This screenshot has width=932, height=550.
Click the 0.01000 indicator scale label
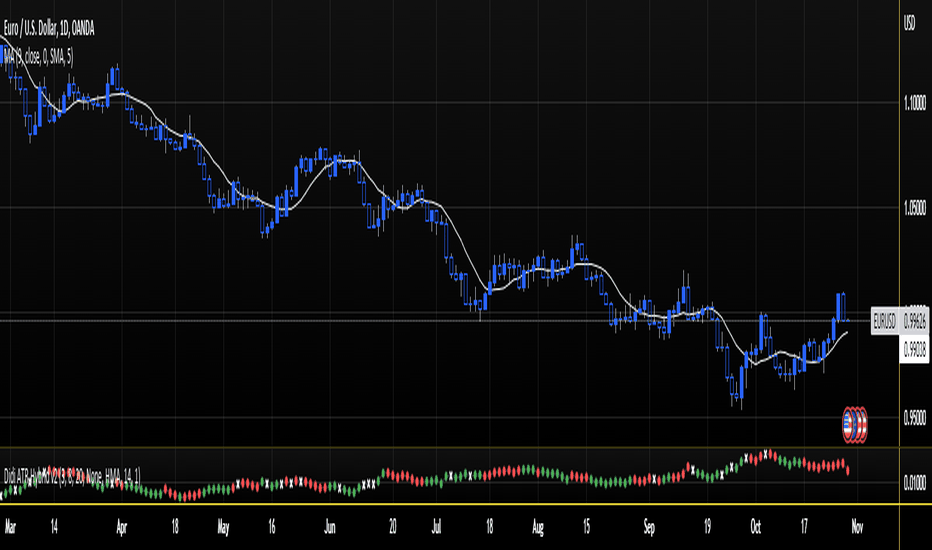coord(914,483)
